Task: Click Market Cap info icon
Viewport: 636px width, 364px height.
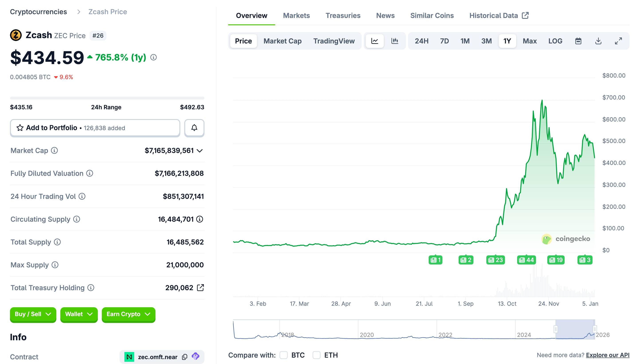Action: tap(54, 151)
